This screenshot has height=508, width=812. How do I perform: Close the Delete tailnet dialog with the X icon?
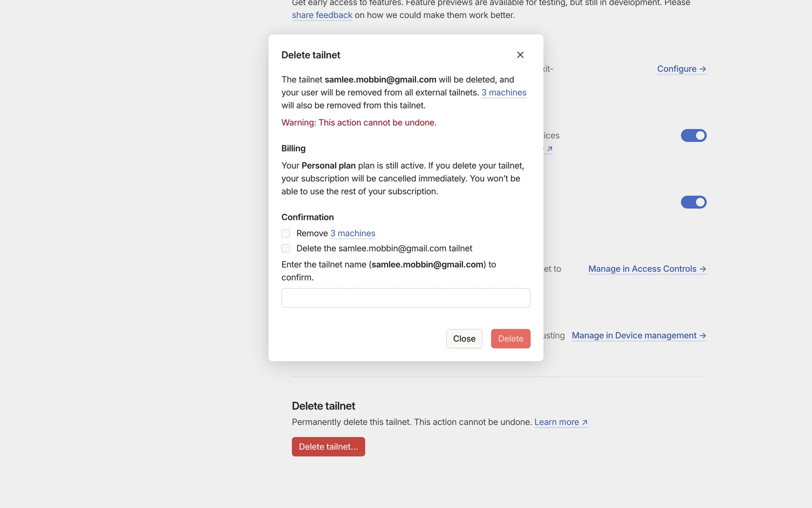point(520,55)
